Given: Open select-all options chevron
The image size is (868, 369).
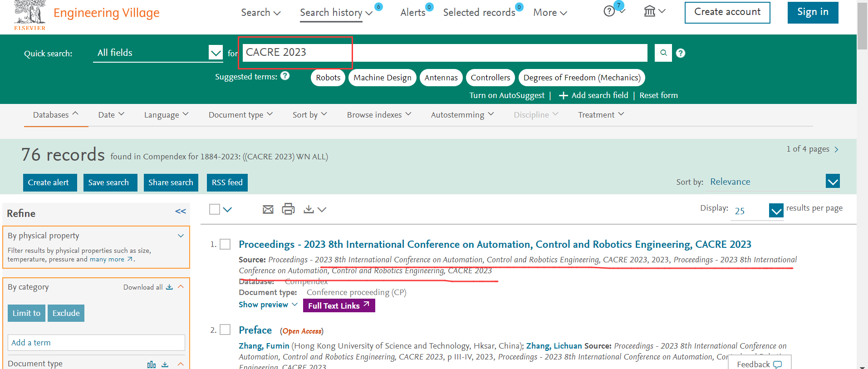Looking at the screenshot, I should pyautogui.click(x=228, y=209).
